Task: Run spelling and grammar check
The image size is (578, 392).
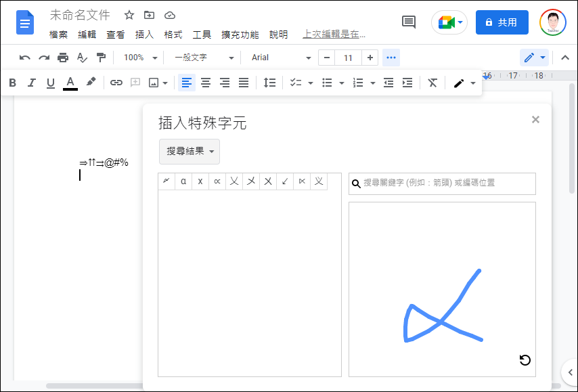Action: click(82, 58)
